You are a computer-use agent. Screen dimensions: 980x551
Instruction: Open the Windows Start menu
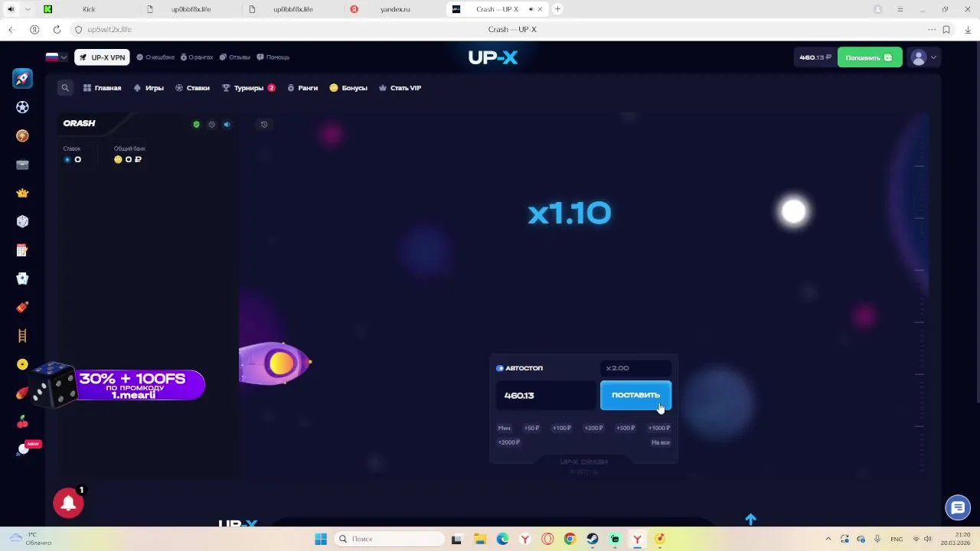[321, 539]
